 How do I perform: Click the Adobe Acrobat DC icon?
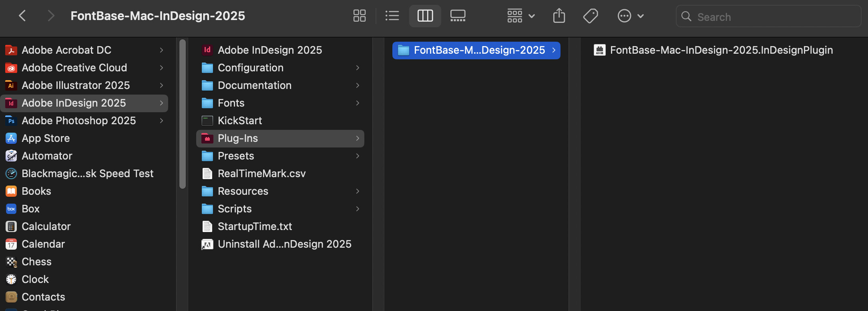click(11, 50)
